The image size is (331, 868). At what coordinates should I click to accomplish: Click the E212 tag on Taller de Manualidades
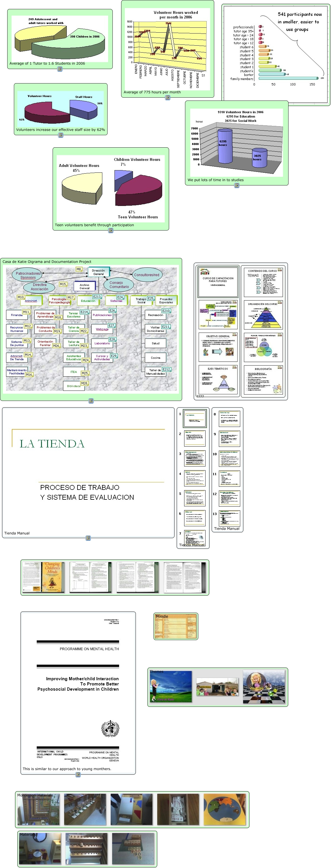click(x=166, y=369)
